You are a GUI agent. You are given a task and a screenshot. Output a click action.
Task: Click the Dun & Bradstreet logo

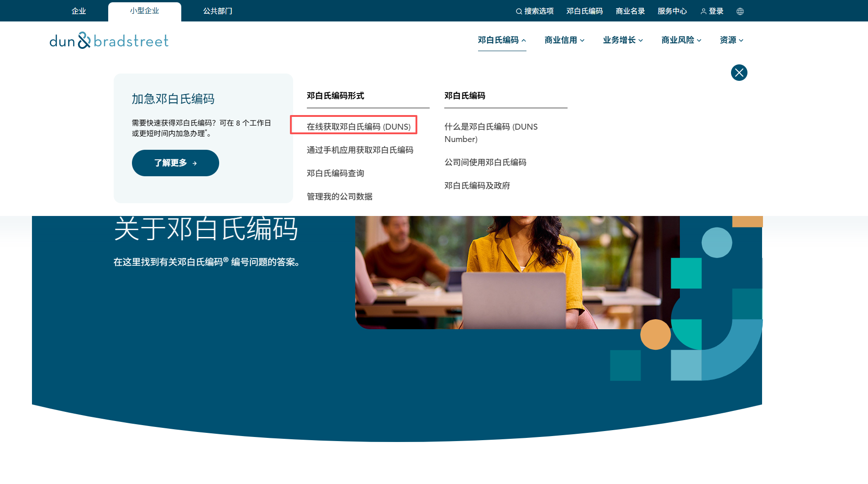click(109, 41)
